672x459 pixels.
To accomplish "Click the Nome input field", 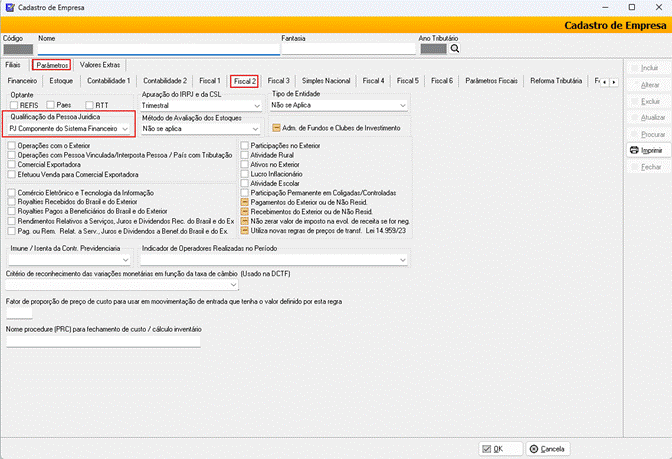I will [159, 49].
